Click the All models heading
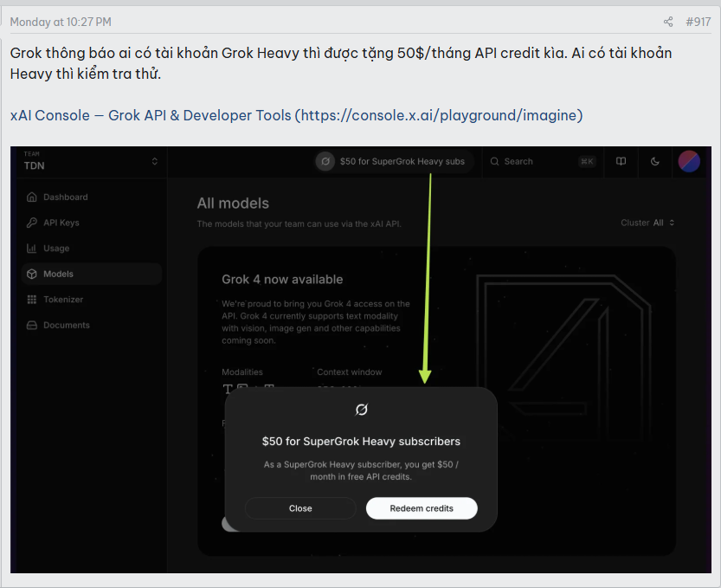 coord(233,204)
